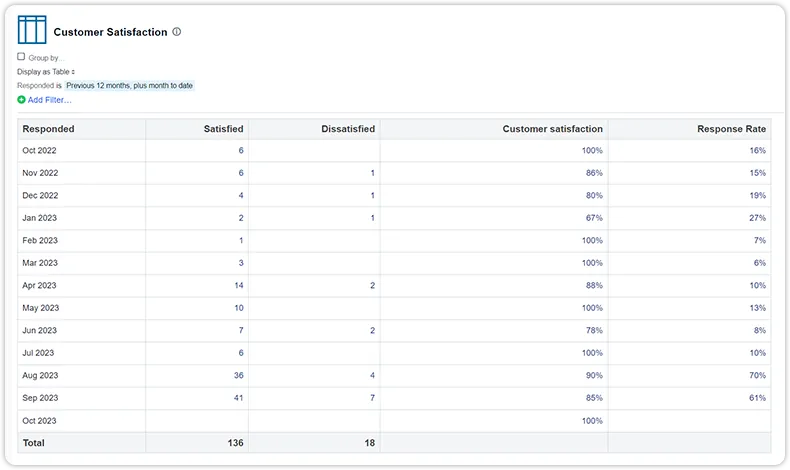The image size is (790, 470).
Task: Select the Oct 2023 row label
Action: (39, 421)
